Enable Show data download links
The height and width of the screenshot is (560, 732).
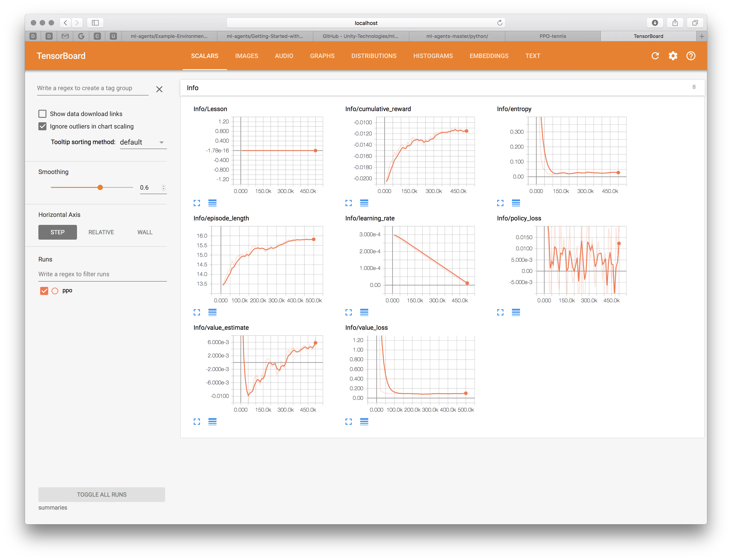click(42, 114)
